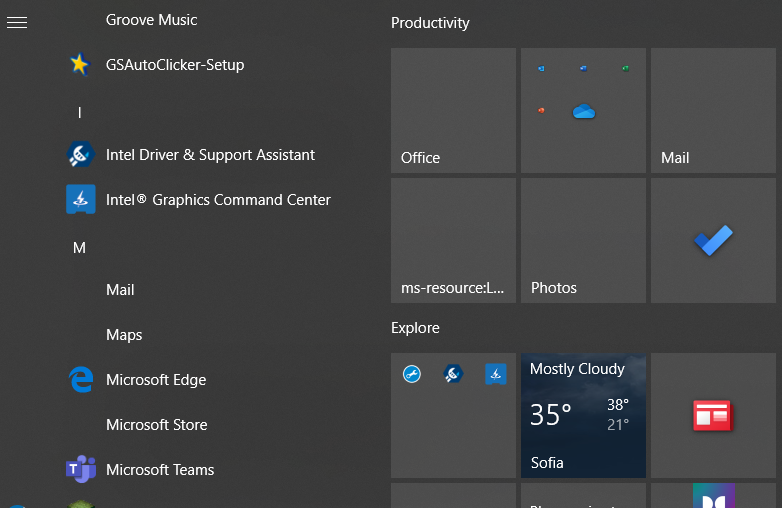Click the Explore group heading

(x=415, y=328)
